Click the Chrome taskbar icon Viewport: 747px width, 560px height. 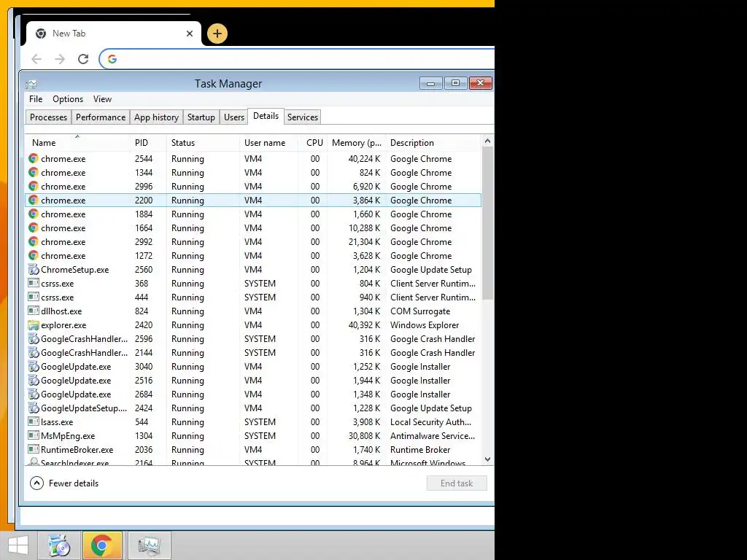[x=102, y=545]
